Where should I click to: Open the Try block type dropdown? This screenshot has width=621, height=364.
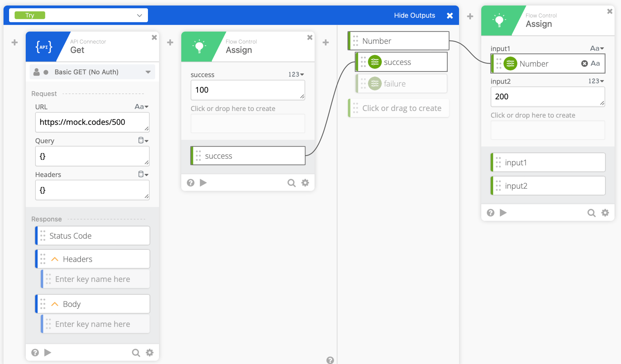point(139,15)
